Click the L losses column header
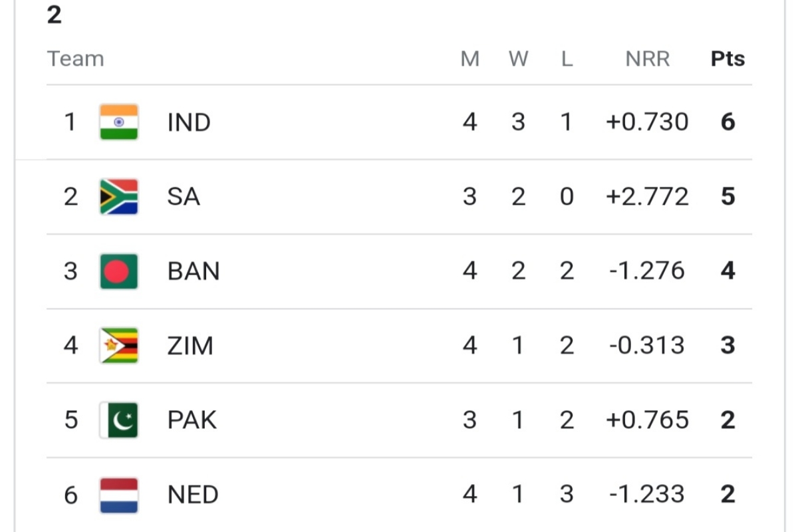The image size is (798, 532). pyautogui.click(x=567, y=59)
